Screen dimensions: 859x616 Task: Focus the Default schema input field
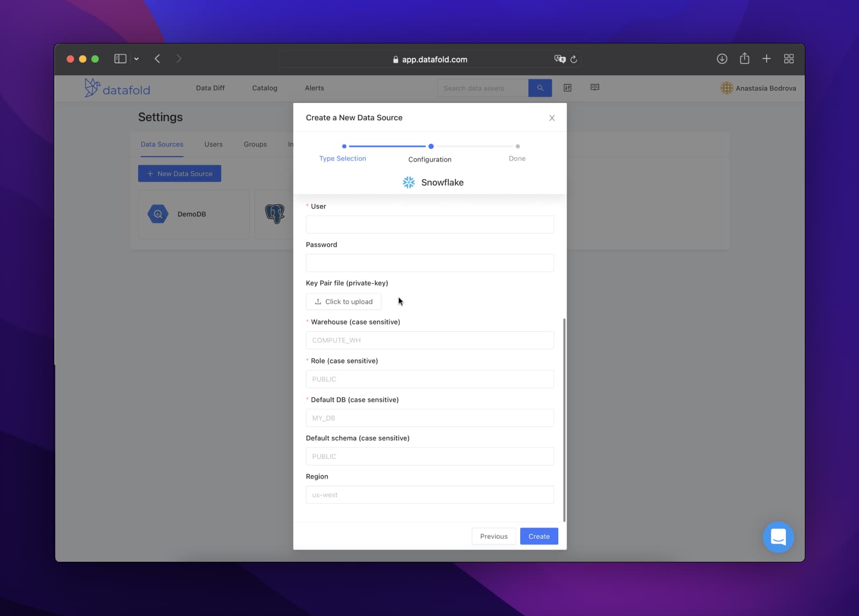point(429,456)
